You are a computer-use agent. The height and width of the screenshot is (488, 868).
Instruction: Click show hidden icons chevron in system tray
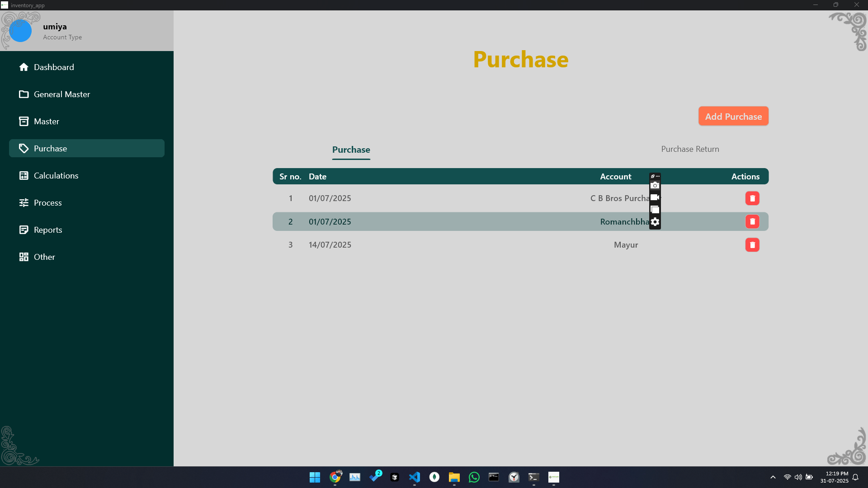pyautogui.click(x=772, y=477)
